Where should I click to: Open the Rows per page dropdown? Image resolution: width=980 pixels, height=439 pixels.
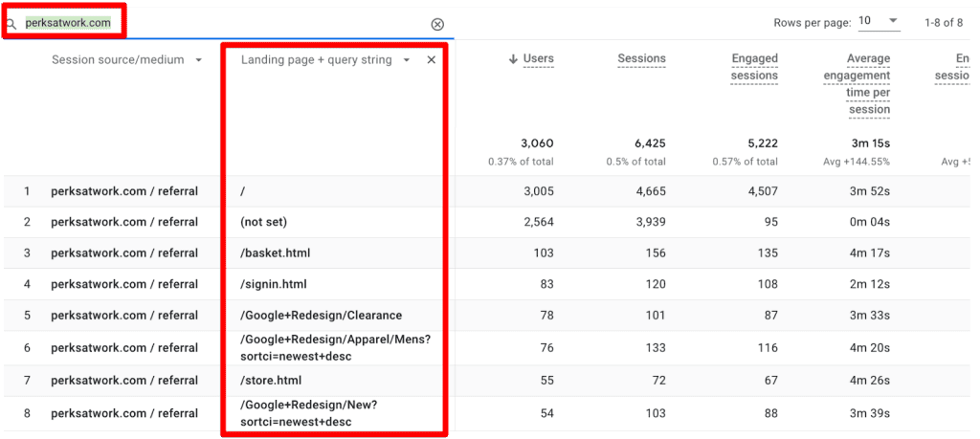[879, 21]
